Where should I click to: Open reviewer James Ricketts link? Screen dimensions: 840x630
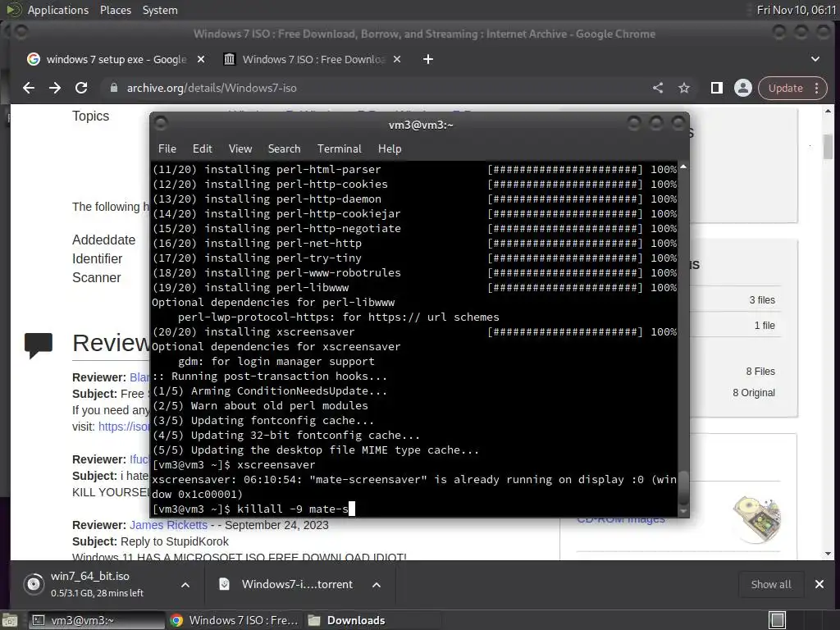[x=168, y=525]
